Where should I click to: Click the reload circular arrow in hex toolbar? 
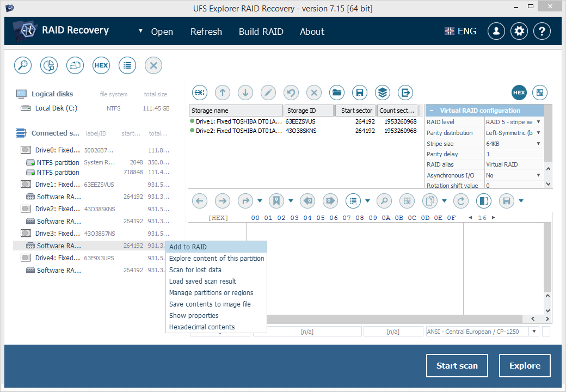(x=461, y=201)
